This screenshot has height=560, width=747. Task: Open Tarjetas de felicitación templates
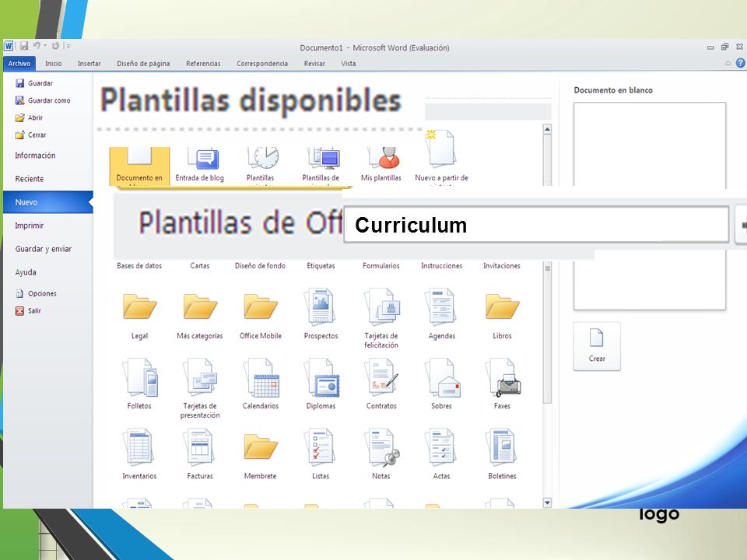tap(381, 318)
